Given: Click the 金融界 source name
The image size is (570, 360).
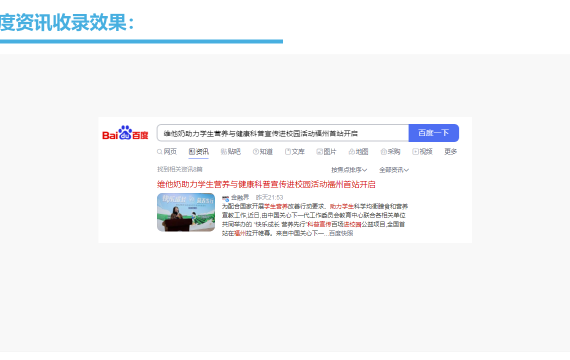Looking at the screenshot, I should pos(240,197).
